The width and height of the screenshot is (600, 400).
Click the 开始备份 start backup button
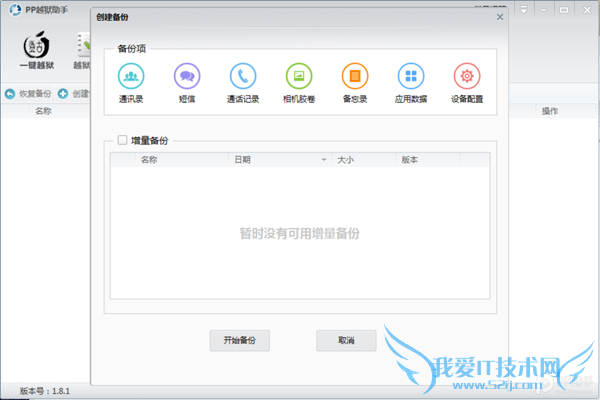coord(240,340)
